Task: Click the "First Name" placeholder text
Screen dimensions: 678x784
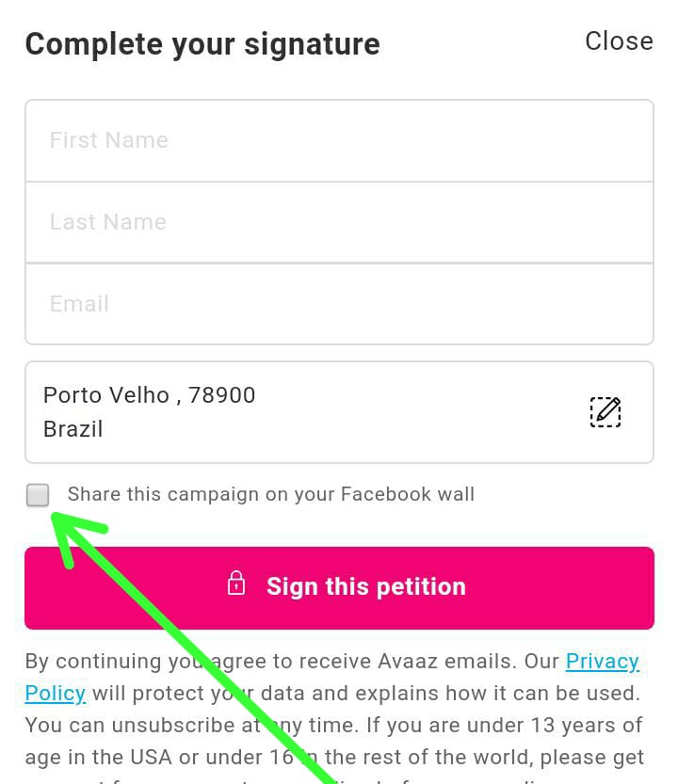Action: tap(108, 140)
